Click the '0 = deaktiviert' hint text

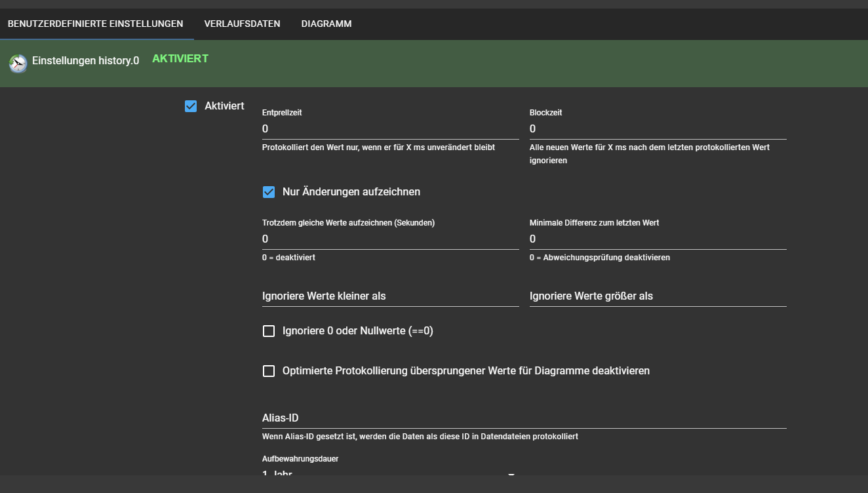click(x=288, y=258)
